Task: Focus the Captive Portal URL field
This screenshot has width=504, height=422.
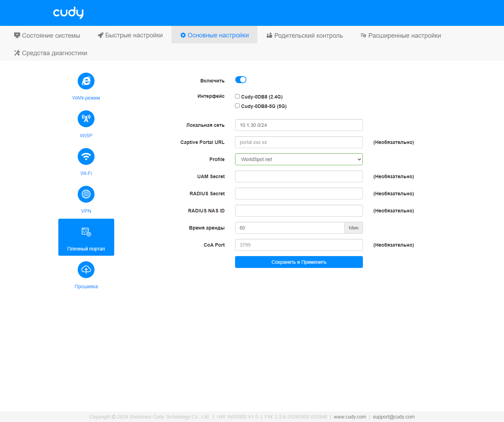Action: click(299, 142)
